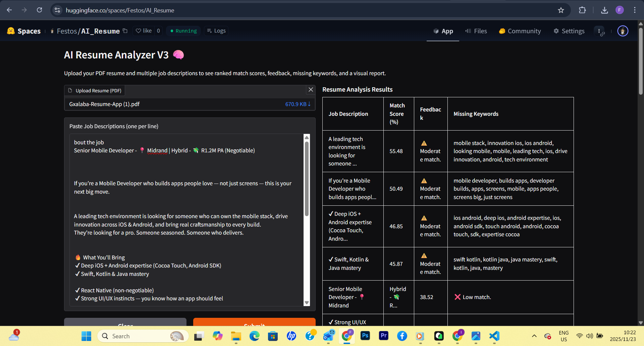Screen dimensions: 644x346
Task: Launch Photoshop from the taskbar
Action: [365, 336]
